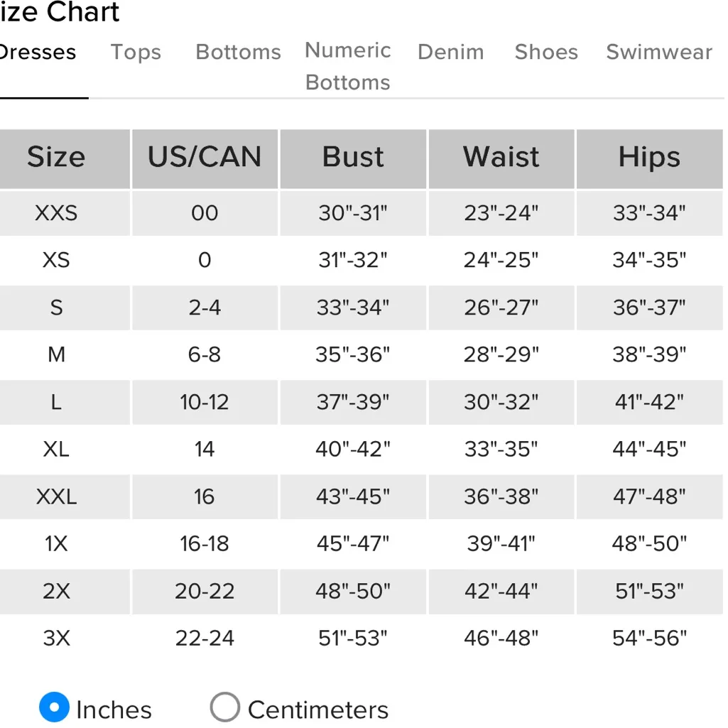Click the 2X bust measurement cell
The width and height of the screenshot is (728, 728).
(353, 591)
